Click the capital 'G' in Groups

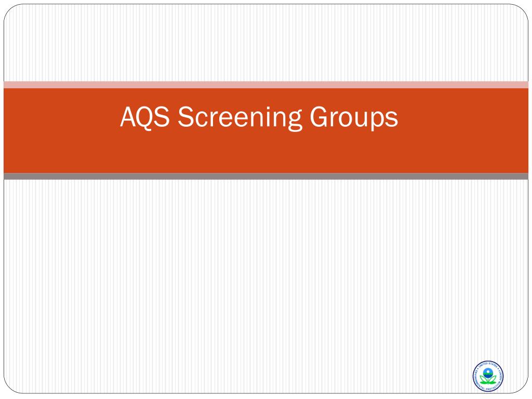pyautogui.click(x=320, y=117)
